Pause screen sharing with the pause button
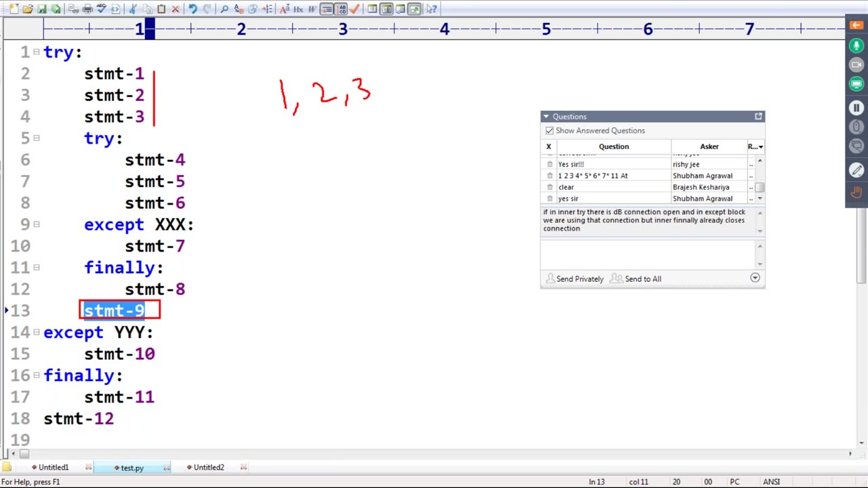Viewport: 868px width, 488px height. click(x=856, y=108)
